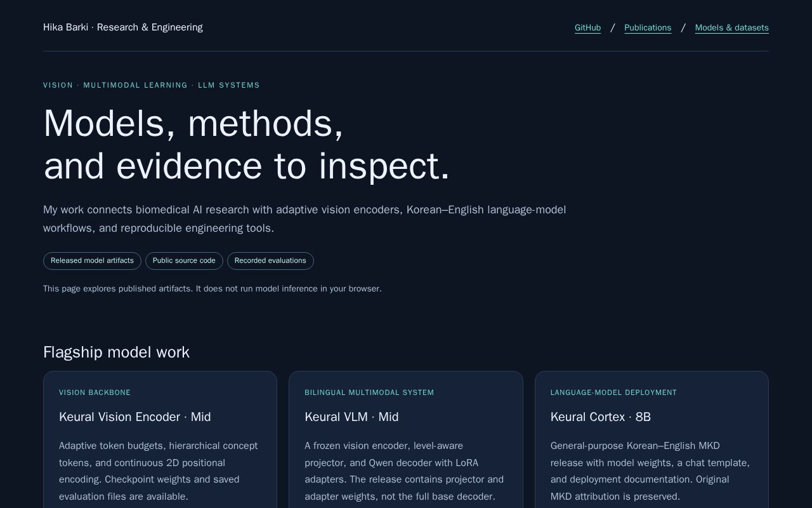Screen dimensions: 812x508
Task: Open the GitHub link
Action: pyautogui.click(x=587, y=28)
